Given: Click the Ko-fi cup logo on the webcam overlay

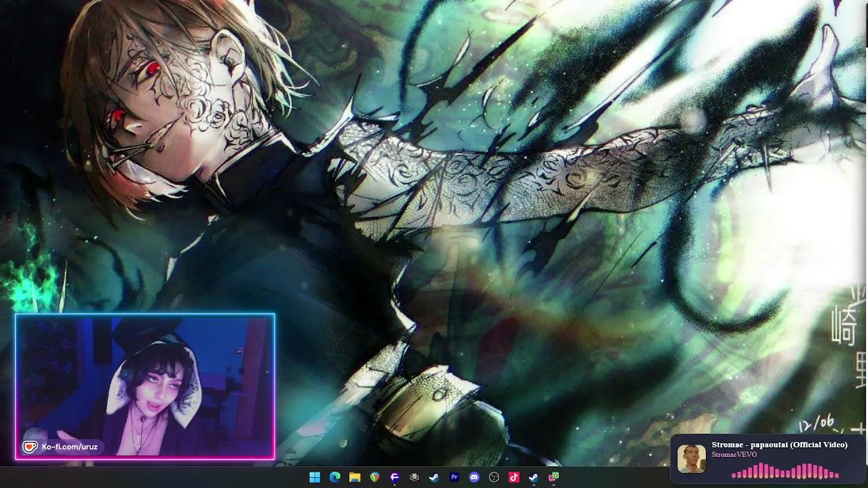Looking at the screenshot, I should click(x=30, y=447).
